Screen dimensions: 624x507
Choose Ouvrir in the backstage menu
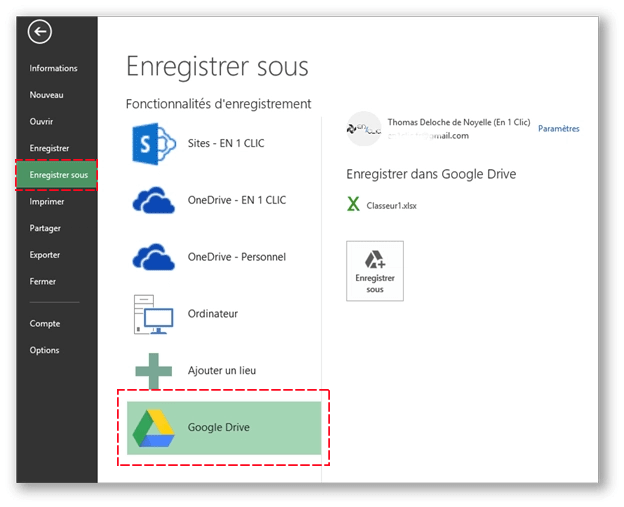41,122
